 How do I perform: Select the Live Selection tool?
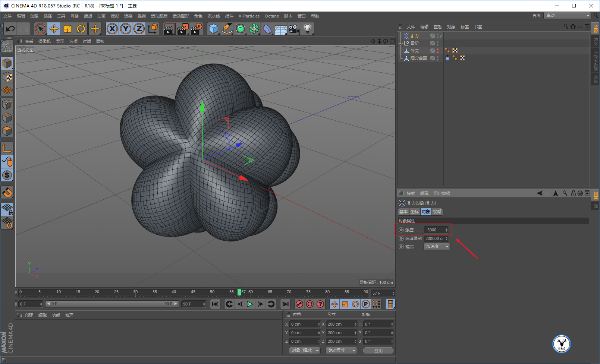tap(41, 29)
